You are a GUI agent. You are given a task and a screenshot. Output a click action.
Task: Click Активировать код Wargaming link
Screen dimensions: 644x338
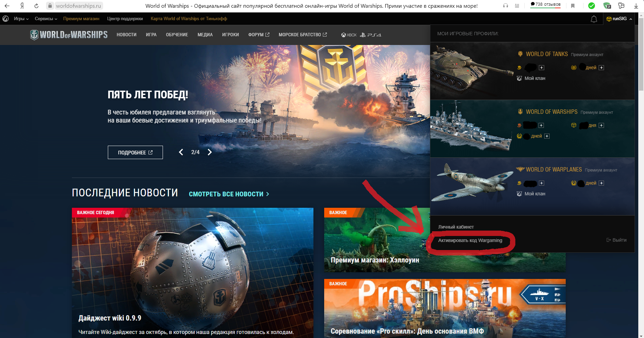pos(470,240)
